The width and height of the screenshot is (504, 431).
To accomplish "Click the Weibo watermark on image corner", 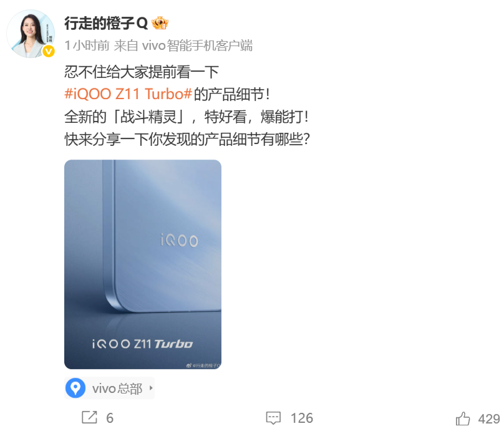I will (203, 366).
